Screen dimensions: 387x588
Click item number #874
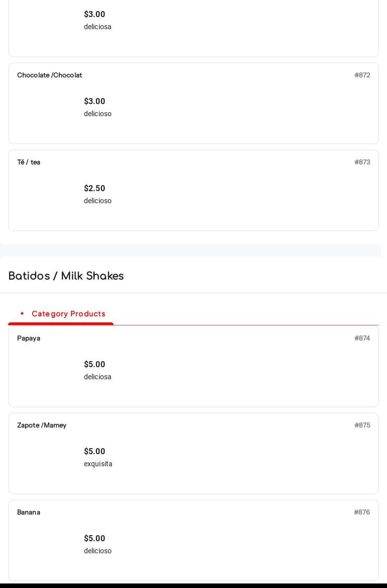(362, 338)
